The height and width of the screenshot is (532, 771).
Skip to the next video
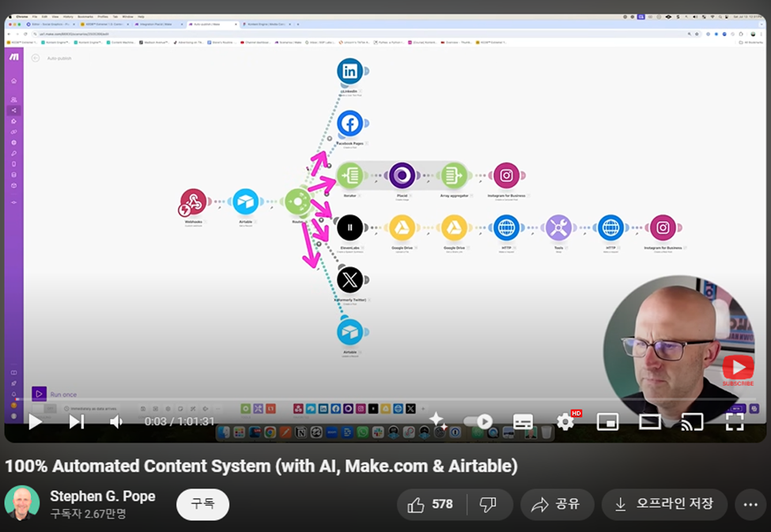tap(77, 422)
